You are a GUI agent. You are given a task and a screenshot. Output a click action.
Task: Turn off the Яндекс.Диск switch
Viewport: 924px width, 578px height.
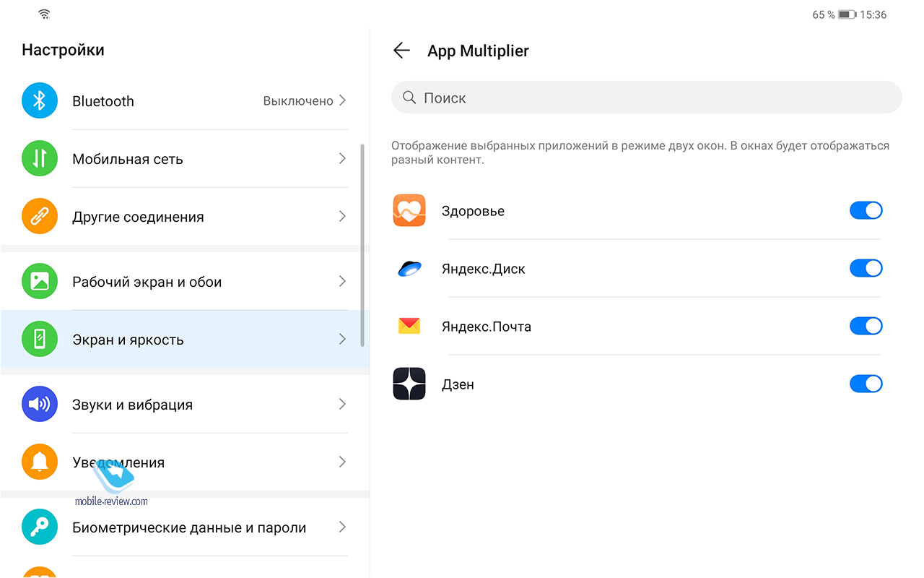866,268
